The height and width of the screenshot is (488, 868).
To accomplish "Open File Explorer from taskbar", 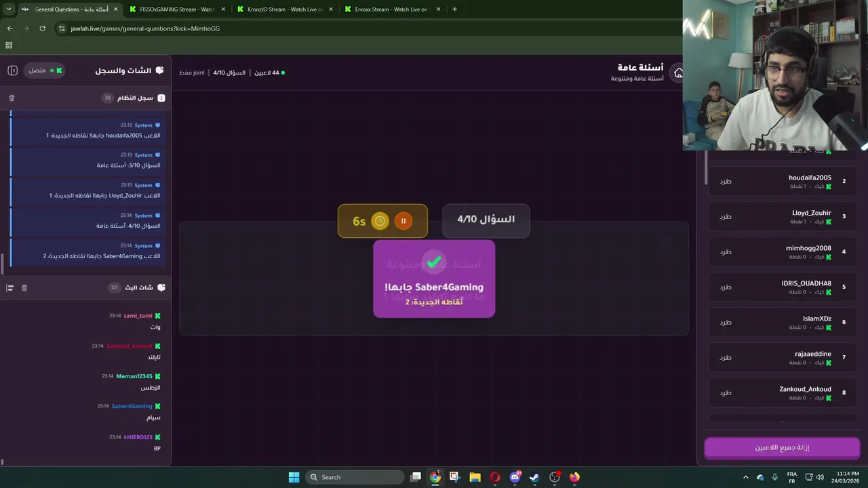I will 475,477.
